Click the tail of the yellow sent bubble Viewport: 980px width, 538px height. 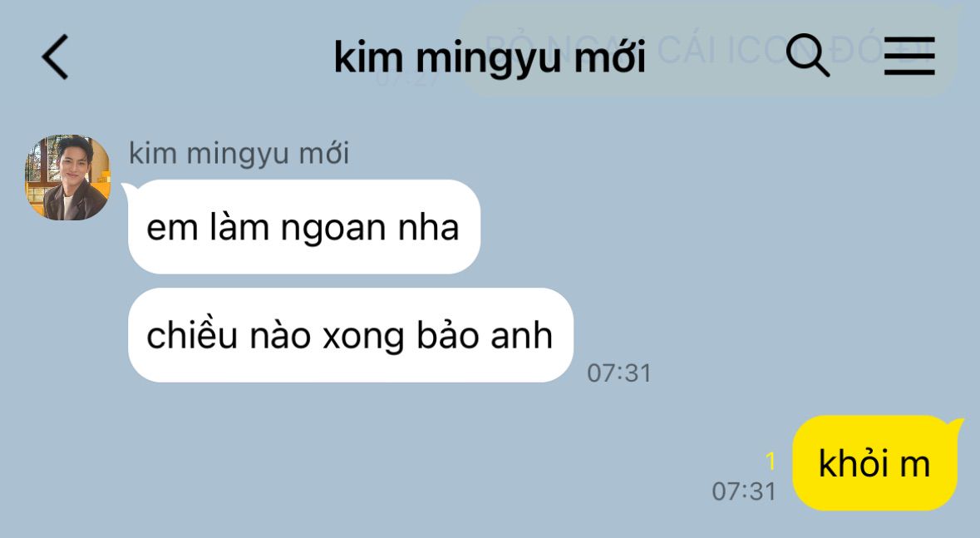(956, 426)
